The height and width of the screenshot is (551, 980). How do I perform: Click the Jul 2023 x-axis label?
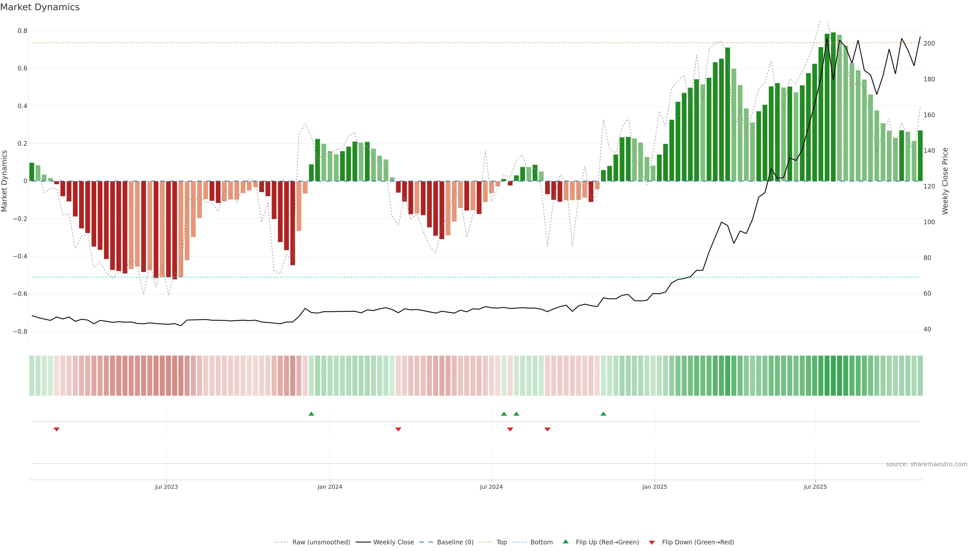pyautogui.click(x=166, y=487)
